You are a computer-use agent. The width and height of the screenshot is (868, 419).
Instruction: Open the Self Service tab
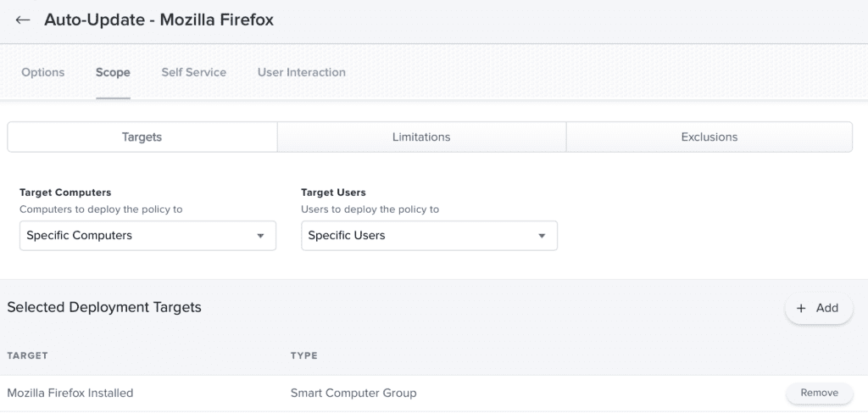pos(194,73)
